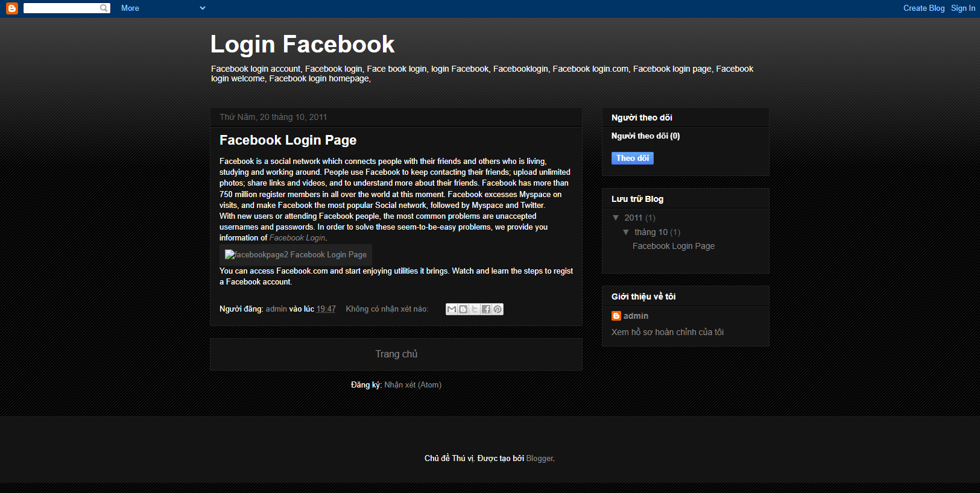Click the post author admin link
This screenshot has width=980, height=493.
(276, 309)
